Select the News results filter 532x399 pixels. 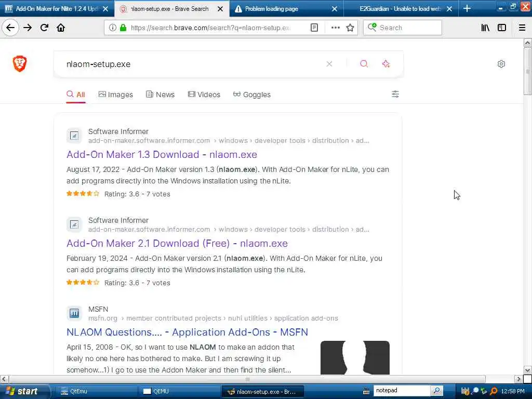click(x=160, y=95)
